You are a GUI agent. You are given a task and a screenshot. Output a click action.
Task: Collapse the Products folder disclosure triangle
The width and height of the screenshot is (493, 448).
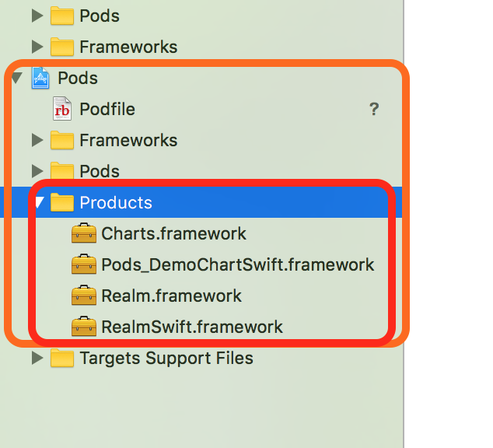[40, 202]
